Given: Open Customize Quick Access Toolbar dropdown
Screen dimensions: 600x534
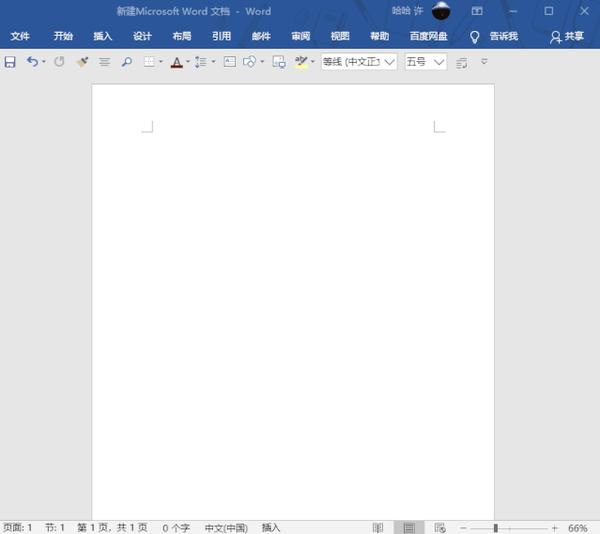Looking at the screenshot, I should [x=484, y=61].
